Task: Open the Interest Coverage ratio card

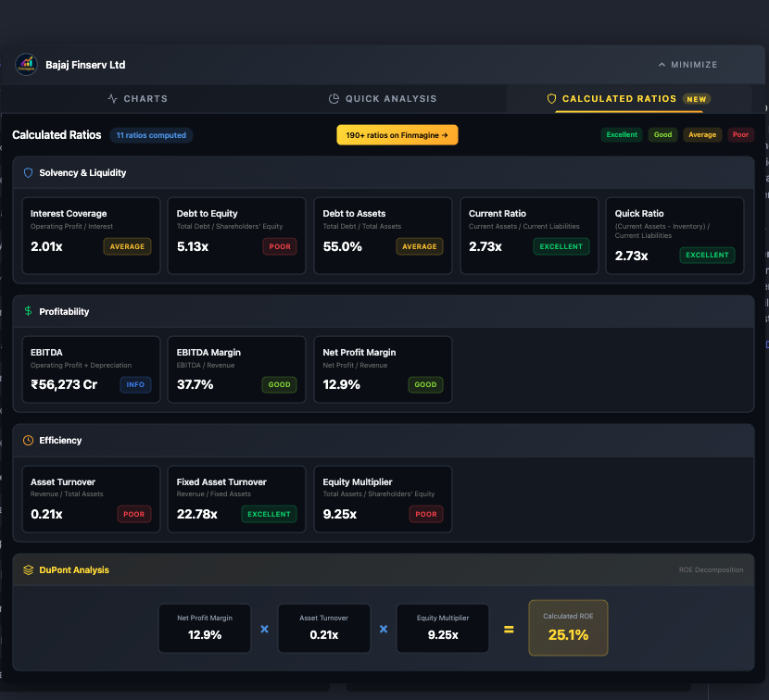Action: [x=91, y=236]
